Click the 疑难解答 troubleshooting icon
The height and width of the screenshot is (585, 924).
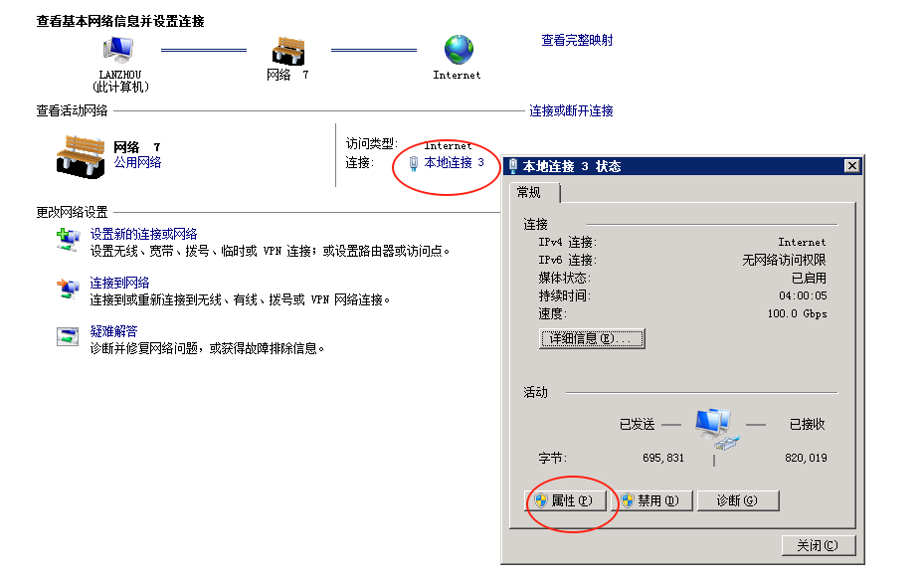click(68, 335)
